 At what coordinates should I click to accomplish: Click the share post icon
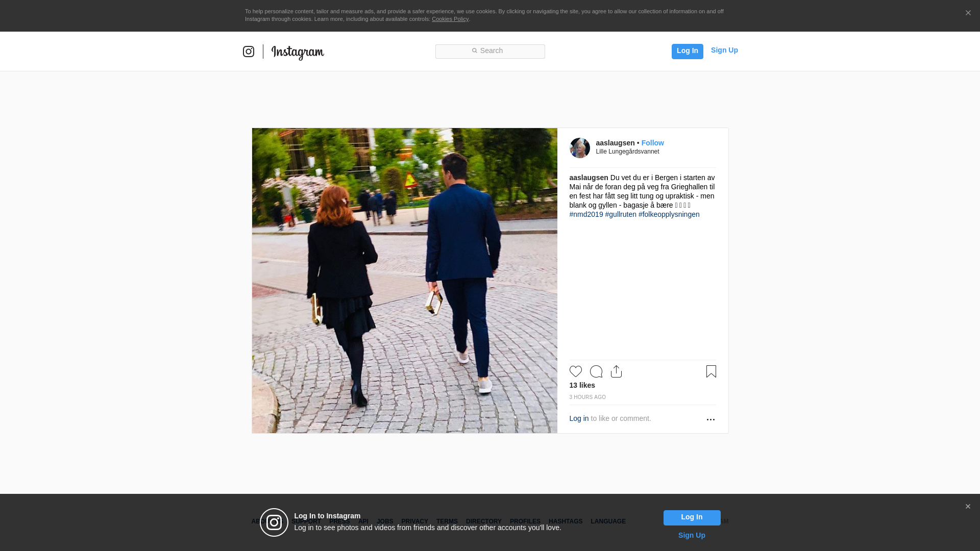[616, 371]
